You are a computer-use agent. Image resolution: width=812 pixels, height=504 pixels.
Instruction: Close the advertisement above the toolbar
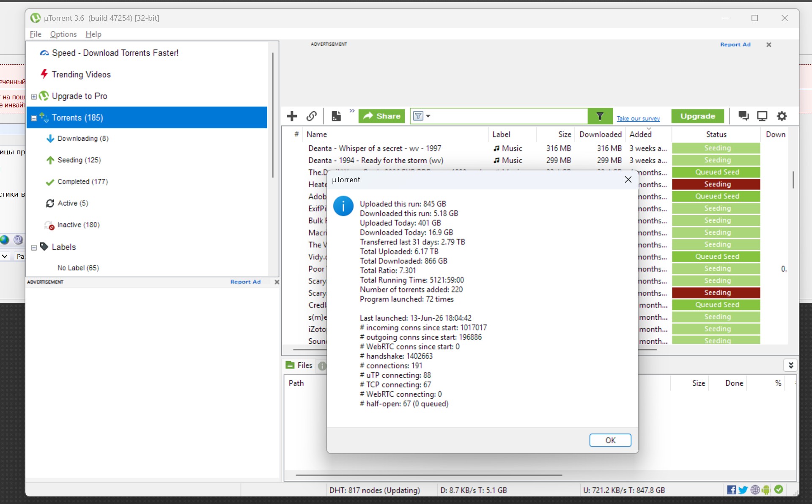point(769,44)
